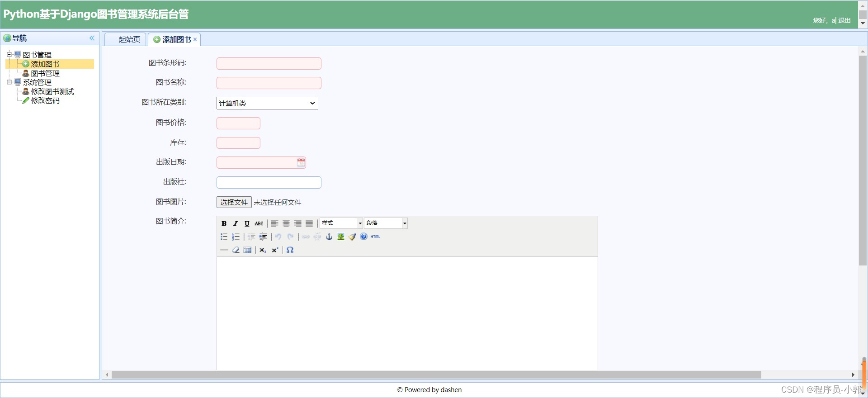Toggle underline formatting in the editor
868x398 pixels.
[247, 223]
